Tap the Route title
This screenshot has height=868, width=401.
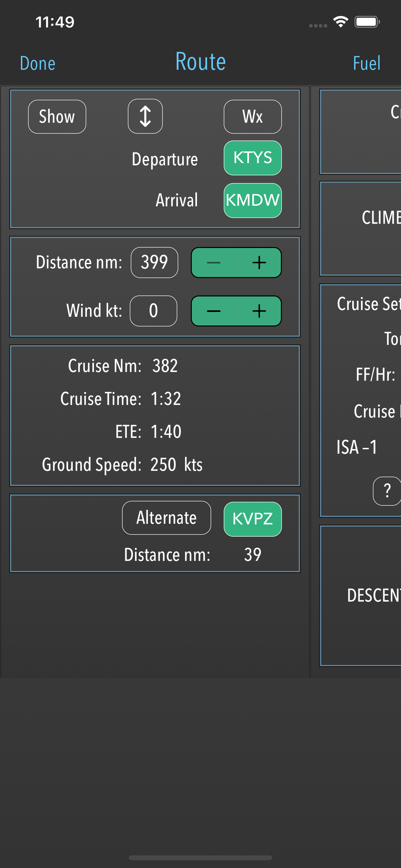tap(200, 62)
